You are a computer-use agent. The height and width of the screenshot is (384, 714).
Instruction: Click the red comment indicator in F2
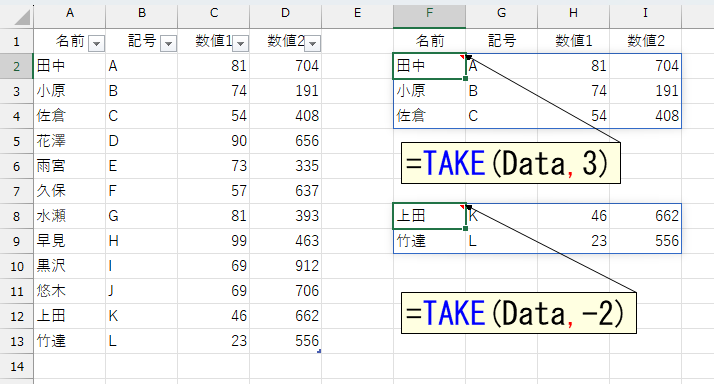click(462, 56)
